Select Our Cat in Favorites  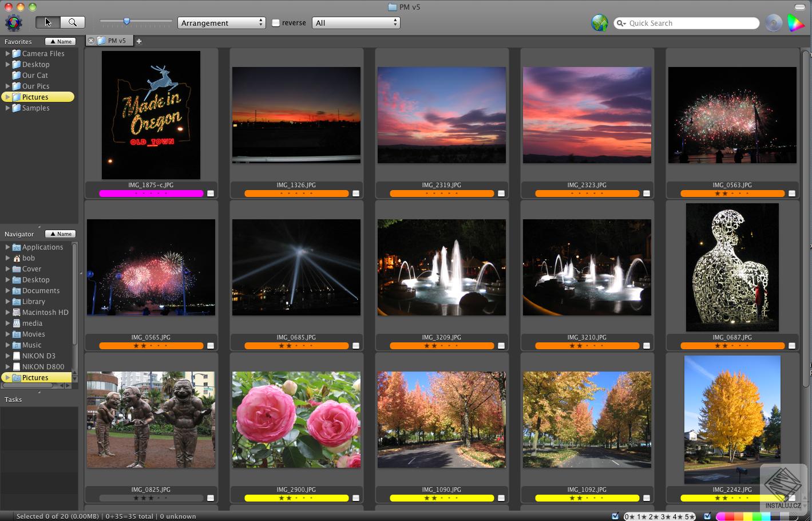[x=35, y=76]
